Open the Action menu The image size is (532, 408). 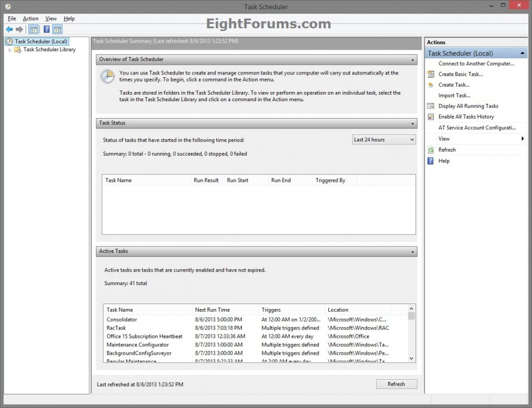click(x=30, y=18)
